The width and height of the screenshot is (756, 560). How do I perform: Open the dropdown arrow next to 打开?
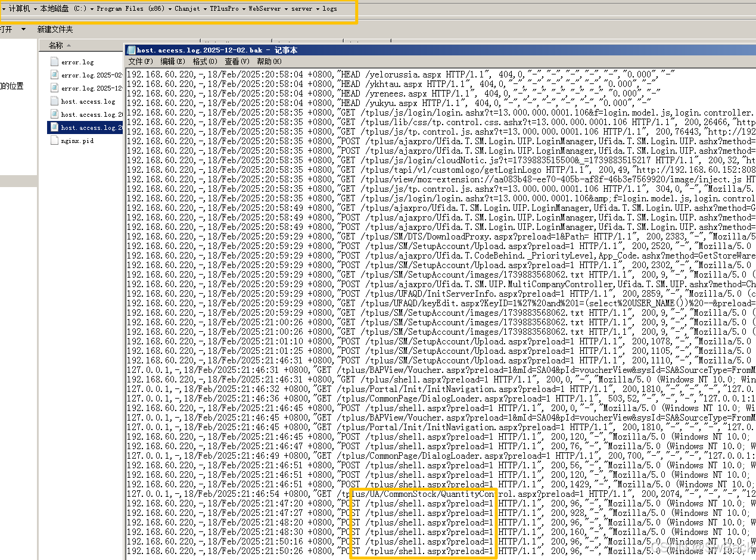[x=23, y=29]
